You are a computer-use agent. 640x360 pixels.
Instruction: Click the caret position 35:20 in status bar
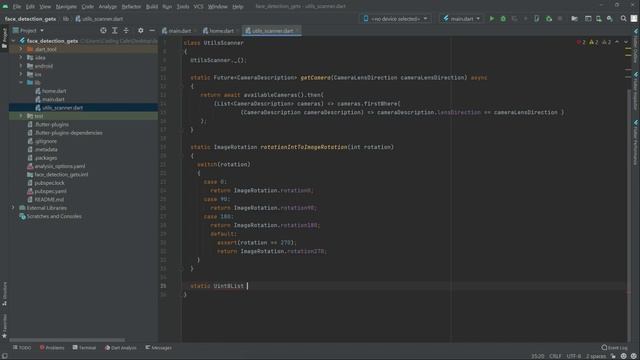538,356
